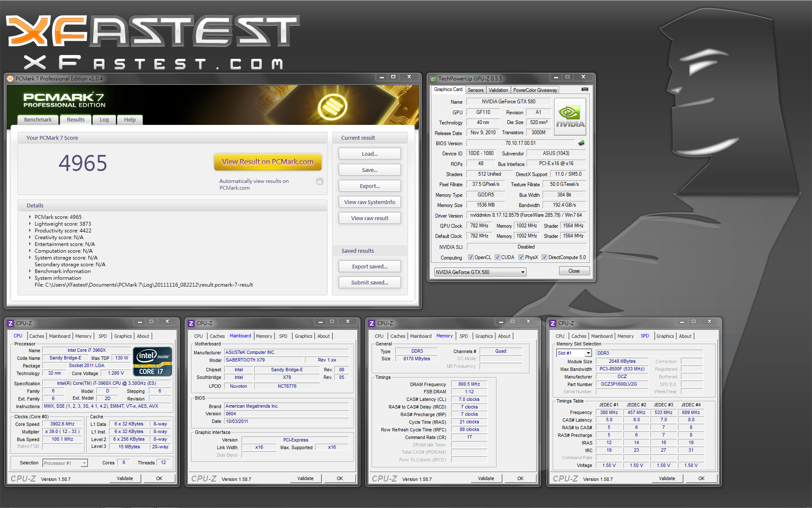This screenshot has height=508, width=812.
Task: Click the CPU-Z Z icon in the processor window
Action: [11, 323]
